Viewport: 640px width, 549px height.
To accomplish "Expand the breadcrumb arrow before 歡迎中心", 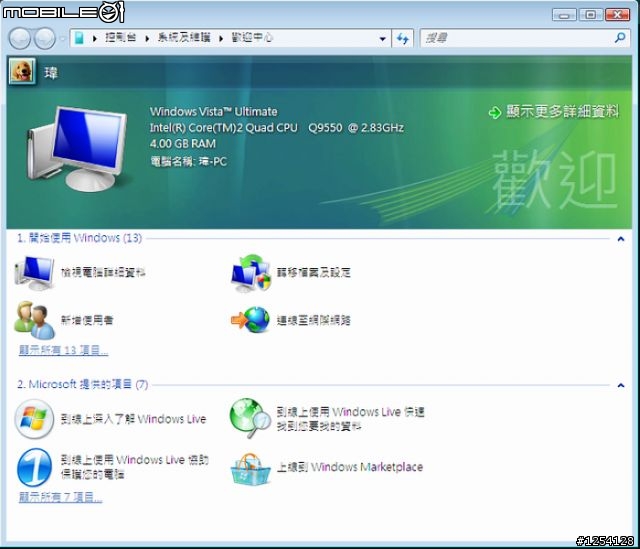I will tap(221, 38).
